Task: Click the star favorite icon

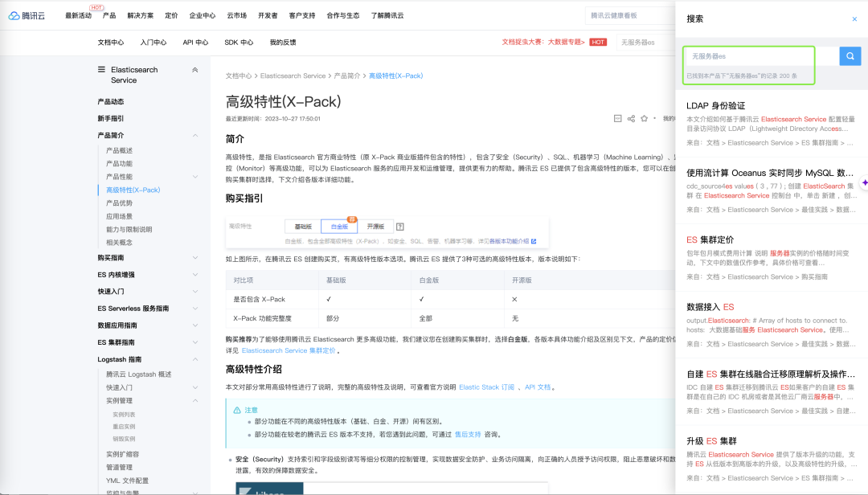Action: tap(644, 118)
